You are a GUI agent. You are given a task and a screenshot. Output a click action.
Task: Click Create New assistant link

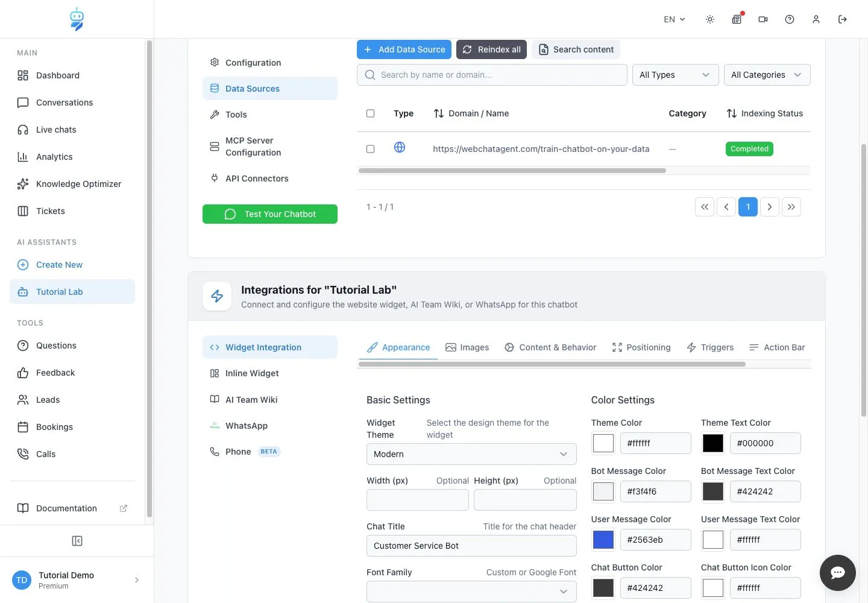(72, 265)
